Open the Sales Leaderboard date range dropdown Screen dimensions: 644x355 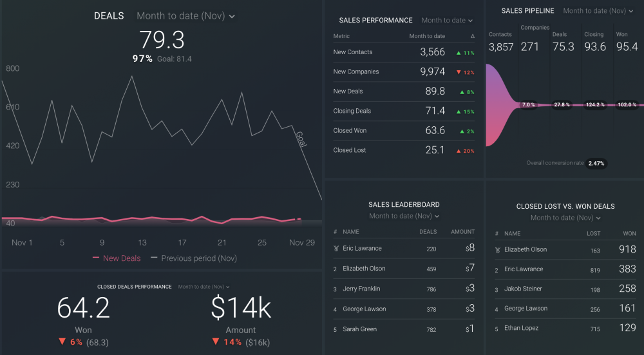404,216
